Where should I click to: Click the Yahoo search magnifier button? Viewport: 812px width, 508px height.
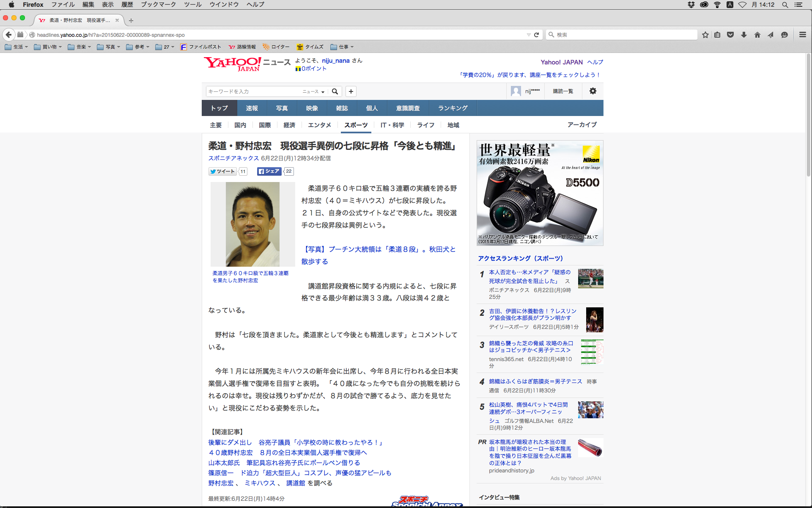pyautogui.click(x=335, y=91)
